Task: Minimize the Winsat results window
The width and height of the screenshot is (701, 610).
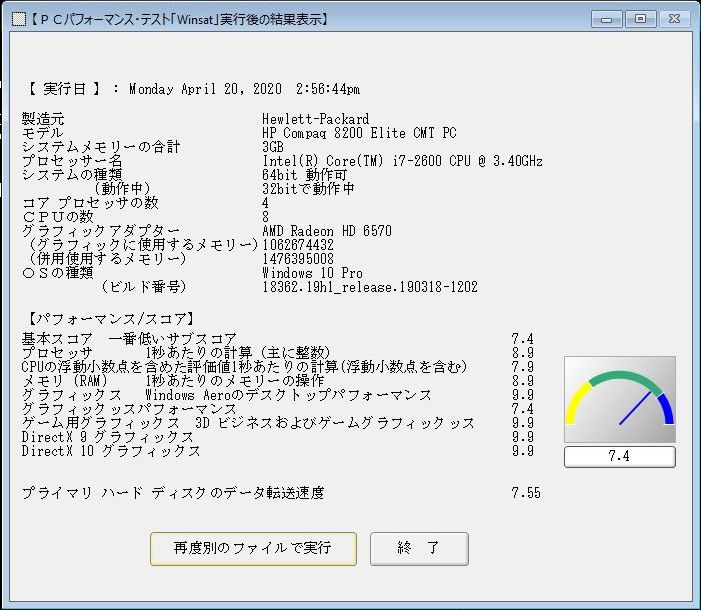Action: (x=606, y=19)
